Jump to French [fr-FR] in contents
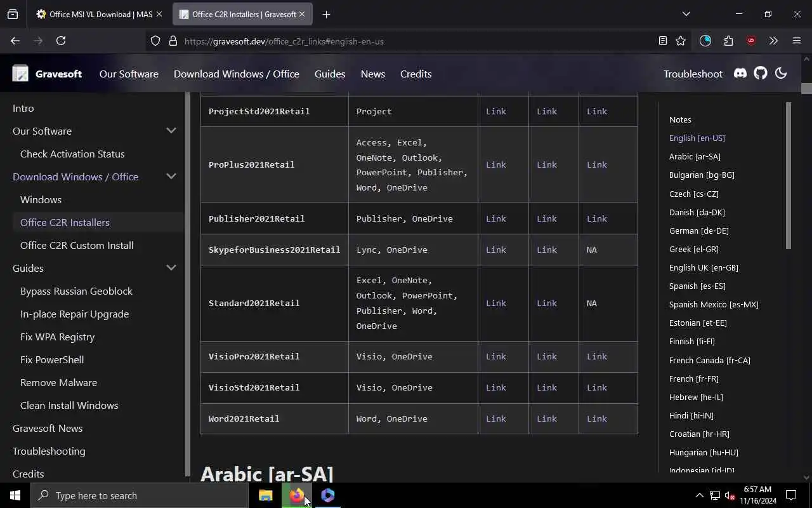 [694, 378]
